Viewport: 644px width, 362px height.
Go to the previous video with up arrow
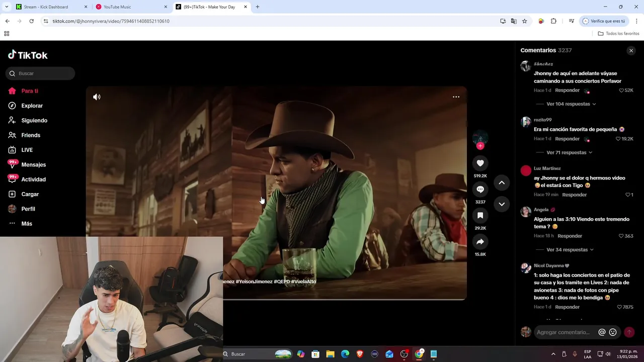click(x=502, y=183)
